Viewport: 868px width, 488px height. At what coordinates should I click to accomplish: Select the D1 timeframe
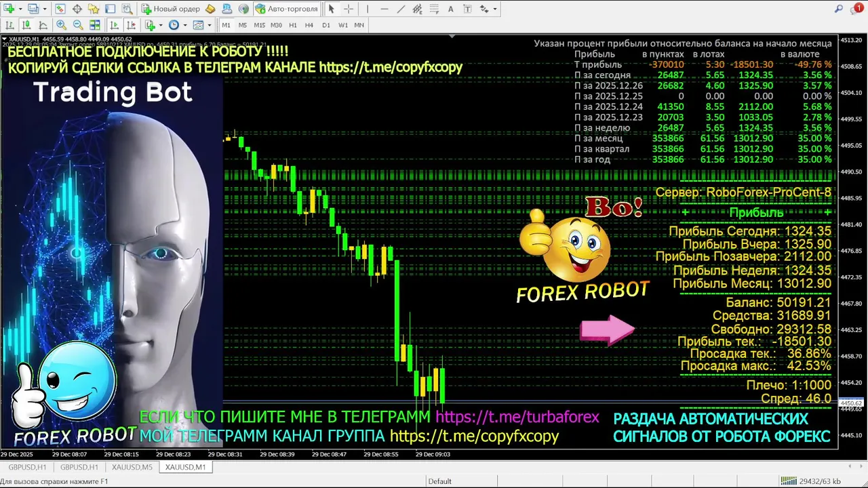click(x=326, y=25)
